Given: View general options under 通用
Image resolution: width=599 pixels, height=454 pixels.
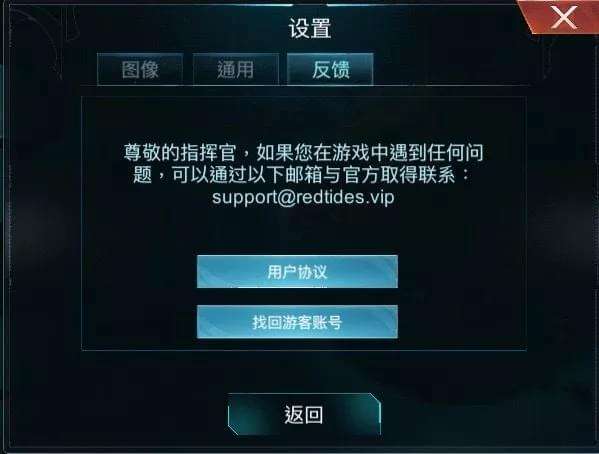Looking at the screenshot, I should tap(235, 70).
